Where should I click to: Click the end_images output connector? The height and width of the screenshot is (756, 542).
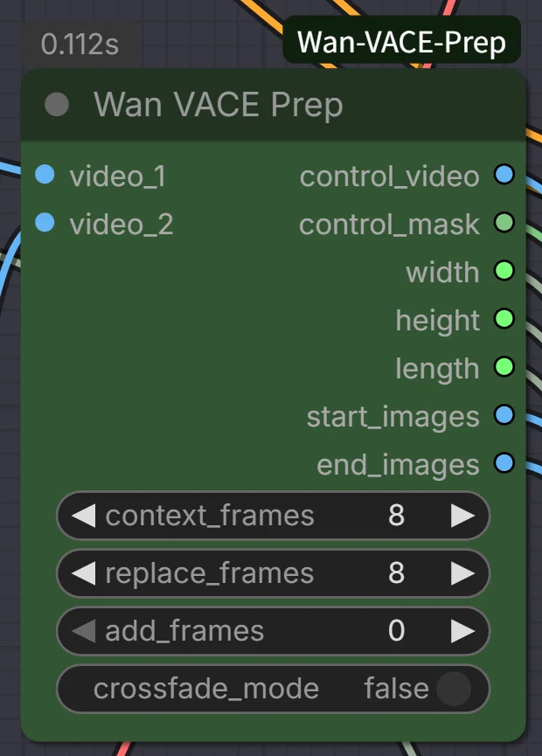pyautogui.click(x=504, y=463)
